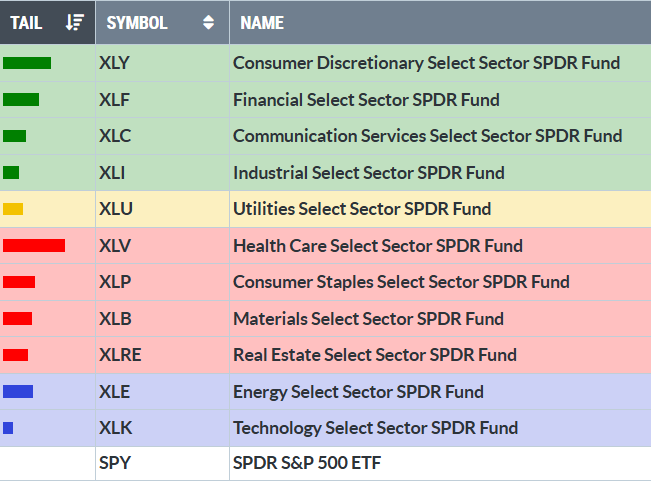
Task: Click Health Care Select Sector SPDR Fund
Action: click(x=378, y=246)
